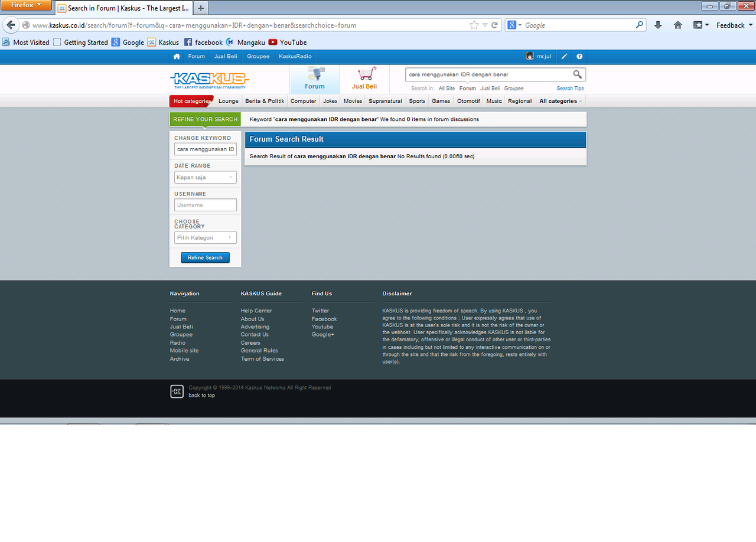Select All Site search scope
The image size is (756, 542).
447,89
